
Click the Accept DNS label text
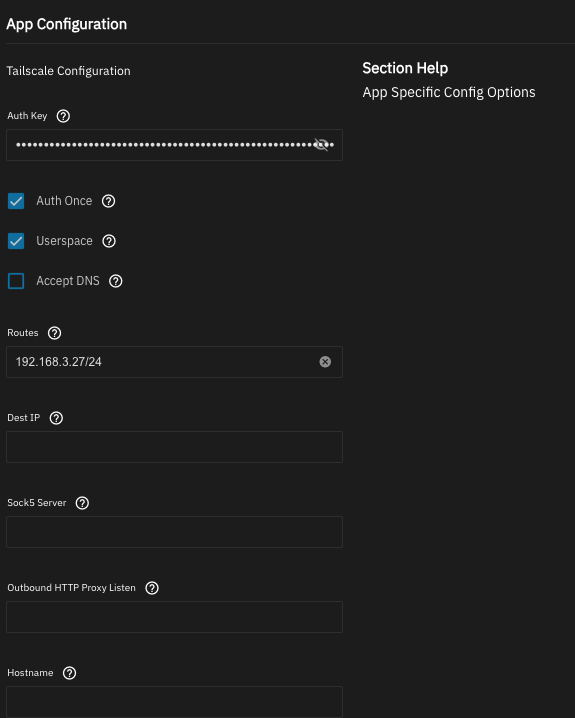pos(68,281)
